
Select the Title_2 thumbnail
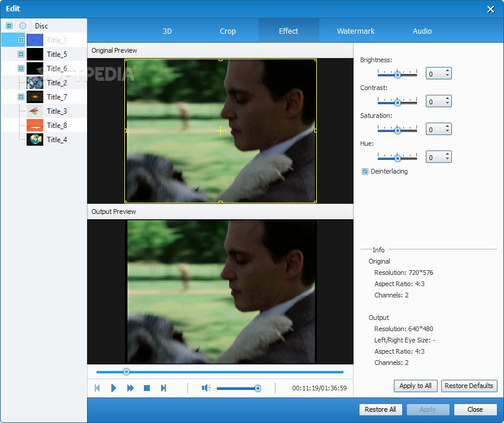(35, 82)
